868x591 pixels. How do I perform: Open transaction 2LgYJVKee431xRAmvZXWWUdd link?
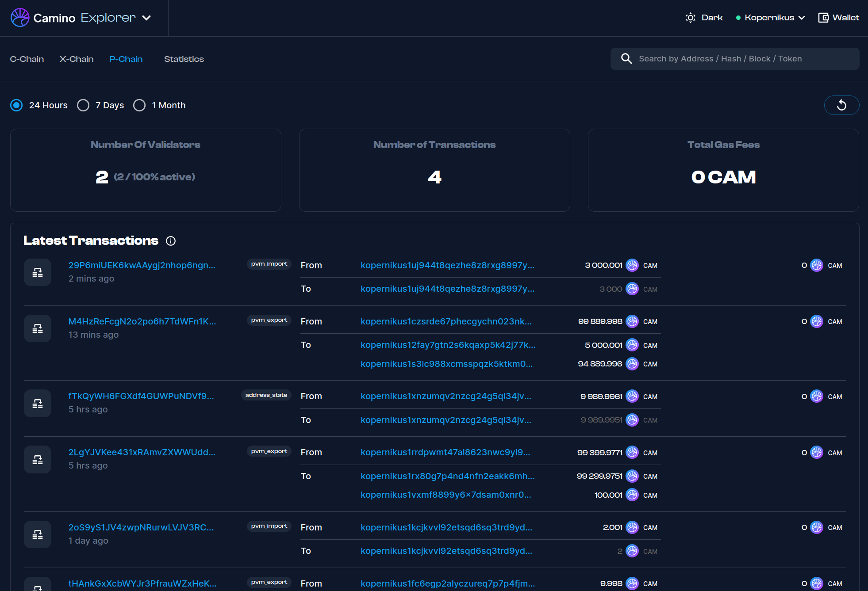point(142,452)
